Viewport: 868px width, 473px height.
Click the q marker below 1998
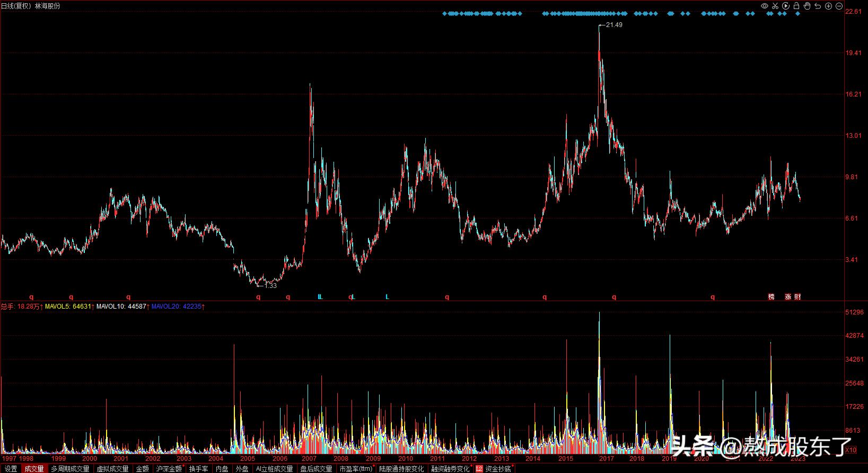pyautogui.click(x=31, y=297)
